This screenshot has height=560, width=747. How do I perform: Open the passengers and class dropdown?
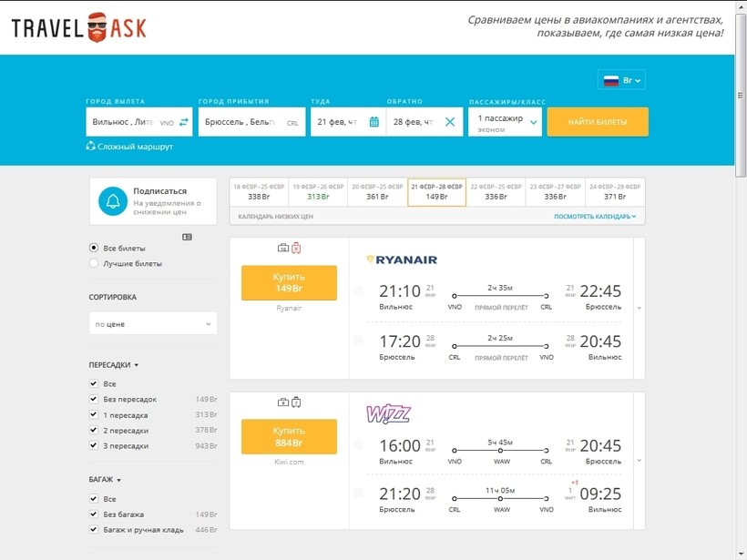click(505, 122)
